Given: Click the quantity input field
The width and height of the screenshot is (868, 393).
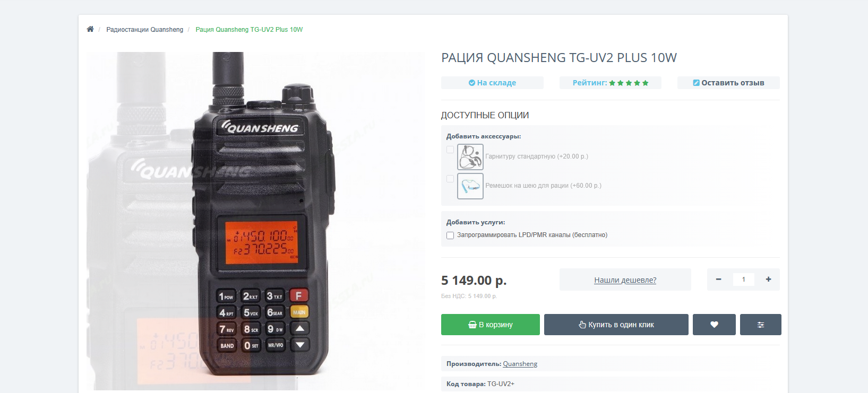Looking at the screenshot, I should tap(743, 280).
